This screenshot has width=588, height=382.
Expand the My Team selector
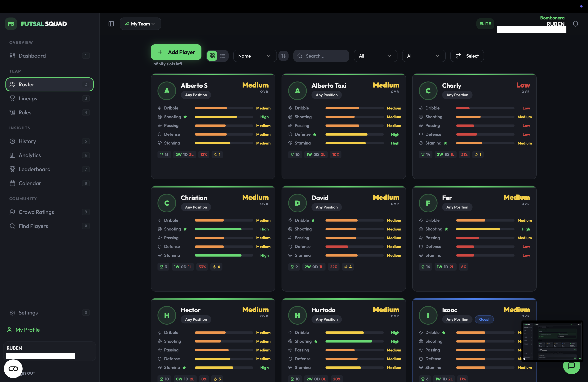(x=140, y=24)
